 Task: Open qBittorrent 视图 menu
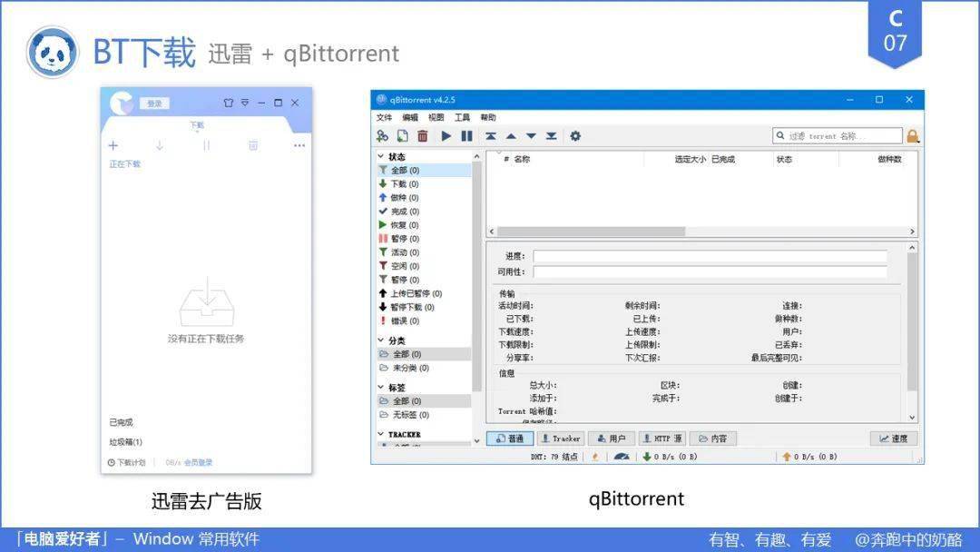436,117
